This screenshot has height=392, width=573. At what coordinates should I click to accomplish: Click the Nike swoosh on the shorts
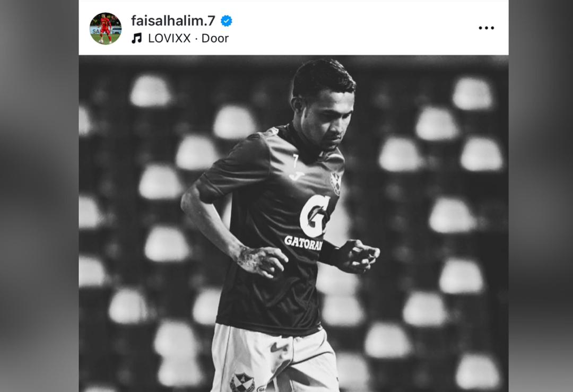pos(279,347)
